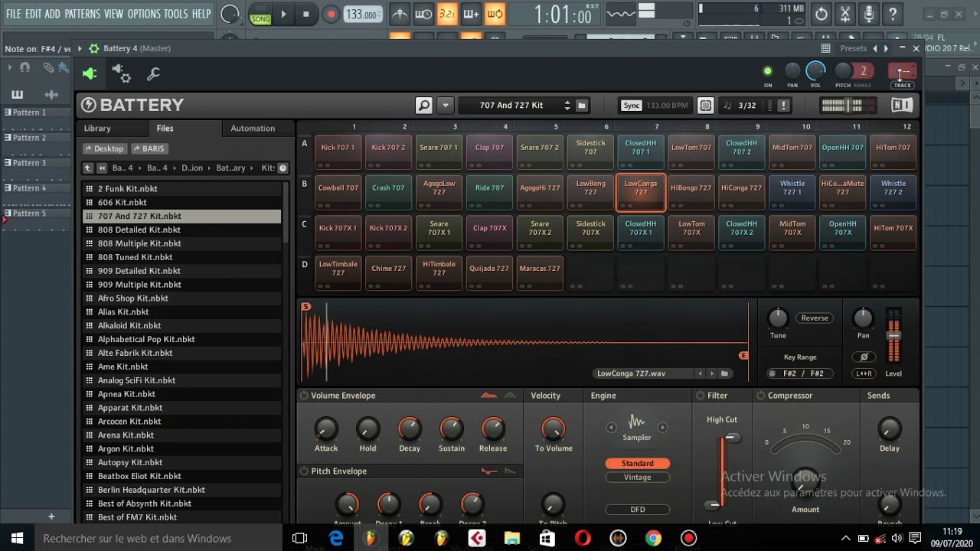Click the Presets previous arrow
Viewport: 980px width, 551px height.
pos(875,48)
